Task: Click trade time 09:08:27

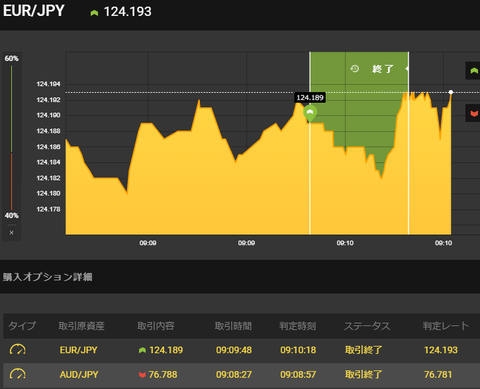Action: (x=234, y=374)
